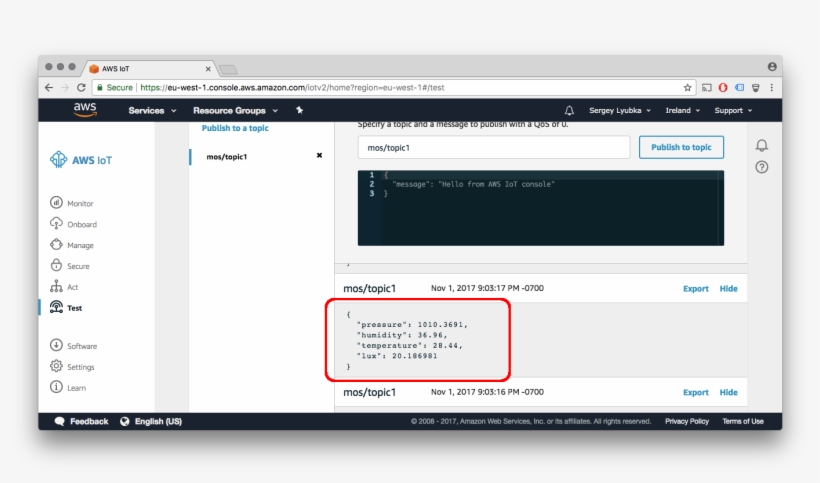This screenshot has width=820, height=483.
Task: Open the right-side bell notifications panel
Action: [x=761, y=145]
